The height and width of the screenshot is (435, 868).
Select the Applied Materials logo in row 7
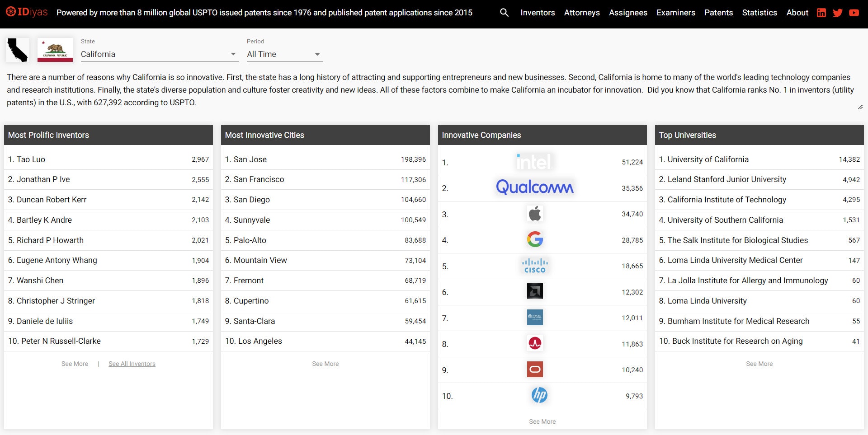tap(535, 318)
